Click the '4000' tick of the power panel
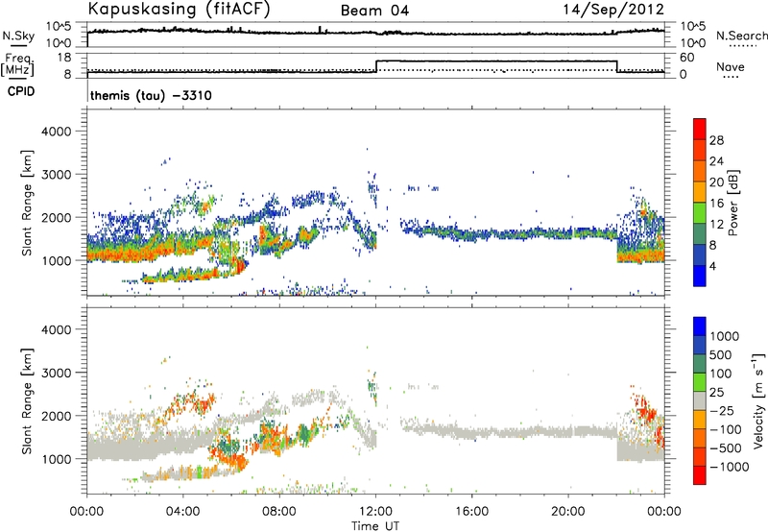768x532 pixels. [x=56, y=132]
